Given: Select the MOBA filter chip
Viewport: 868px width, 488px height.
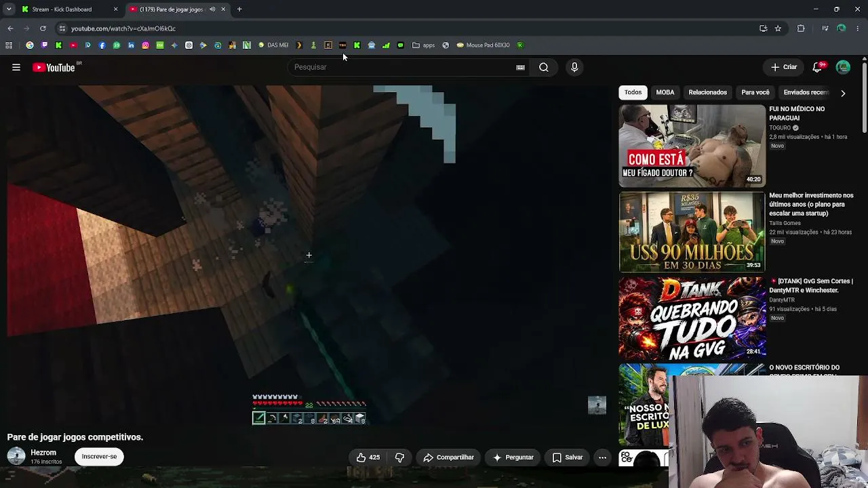Looking at the screenshot, I should (x=665, y=92).
